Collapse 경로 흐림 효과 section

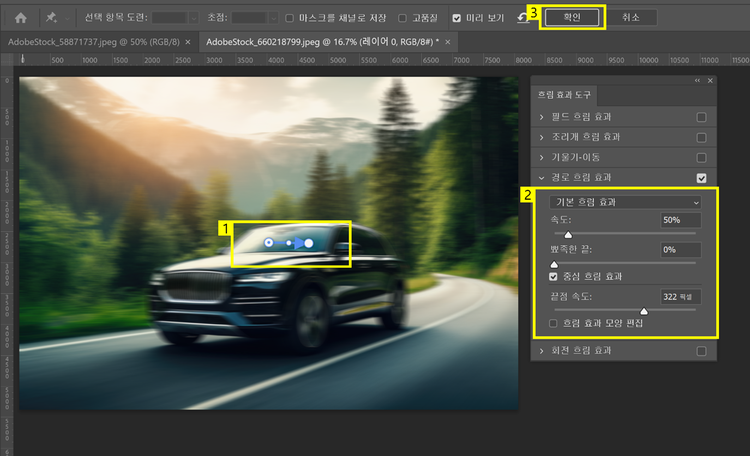[541, 178]
